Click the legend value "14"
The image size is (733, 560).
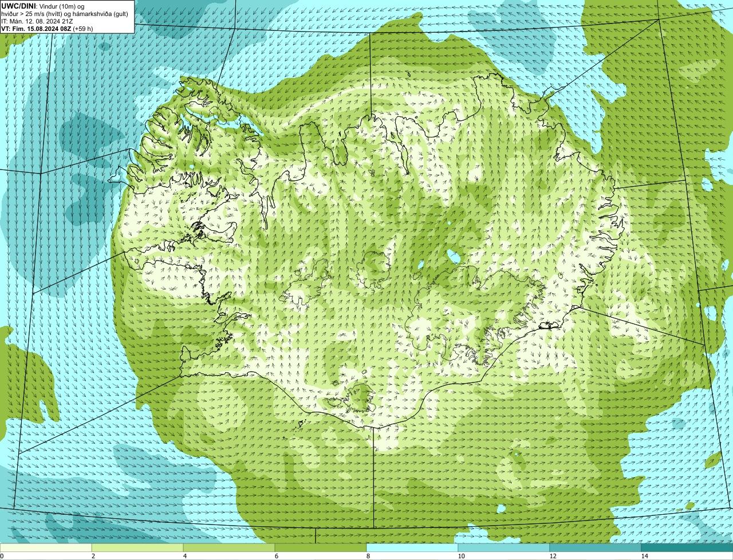coord(644,556)
